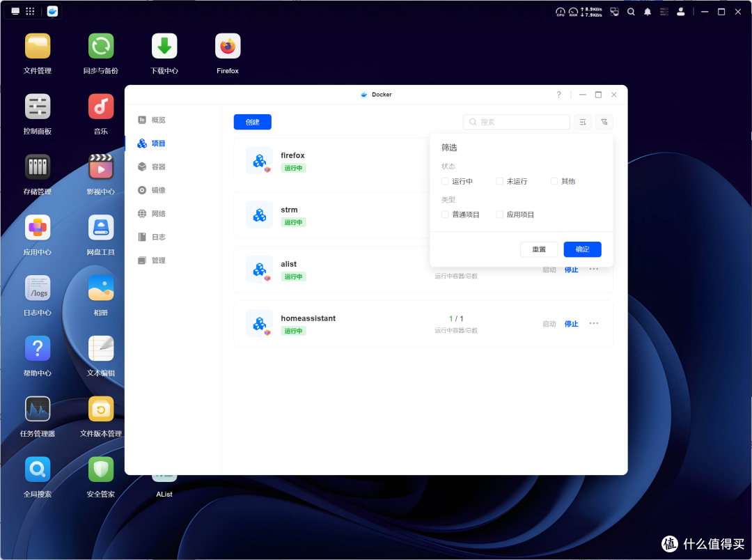Image resolution: width=752 pixels, height=560 pixels.
Task: Click the homeassistant project name
Action: [308, 318]
